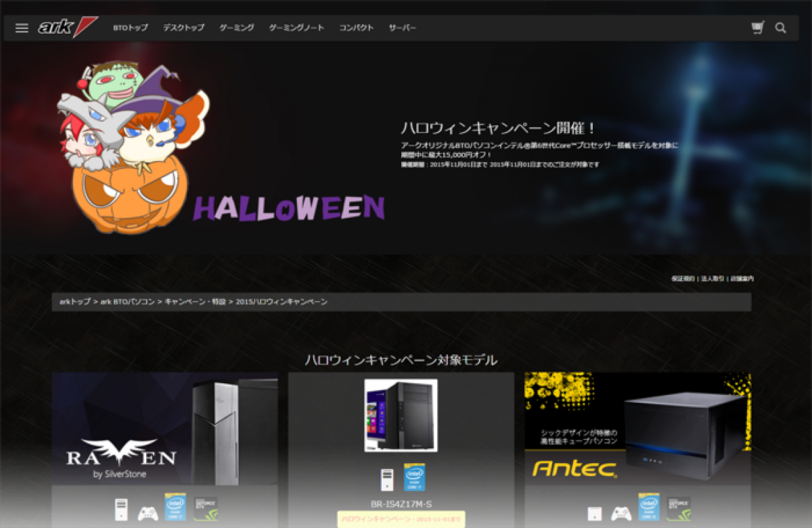Click the search magnifier icon
Screen dimensions: 812x528
[781, 28]
